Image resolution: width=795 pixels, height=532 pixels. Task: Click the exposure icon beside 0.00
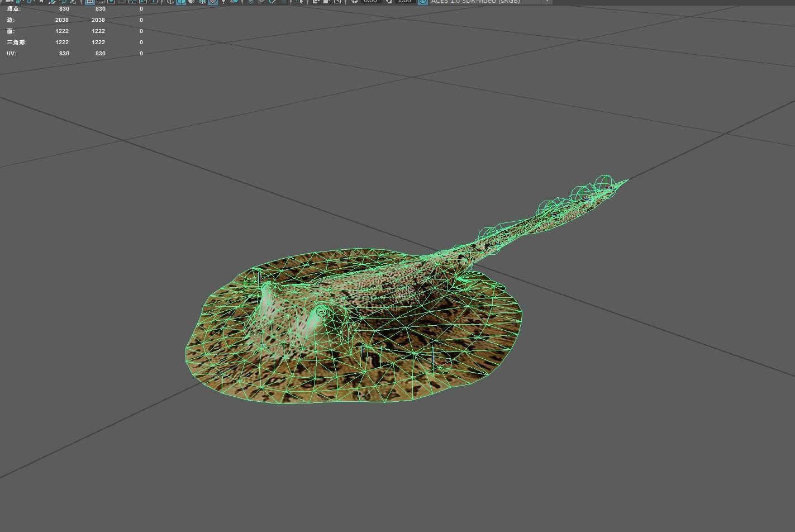[354, 2]
